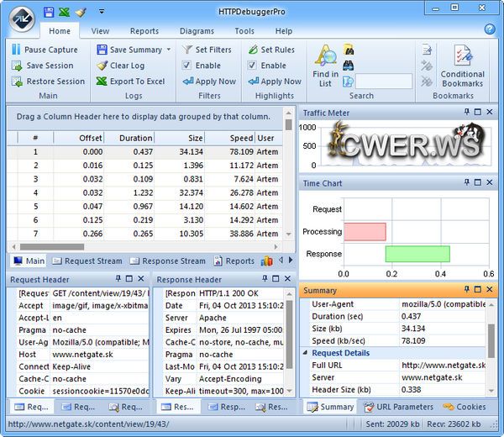The width and height of the screenshot is (504, 437).
Task: Click Save Summary button
Action: pos(129,50)
